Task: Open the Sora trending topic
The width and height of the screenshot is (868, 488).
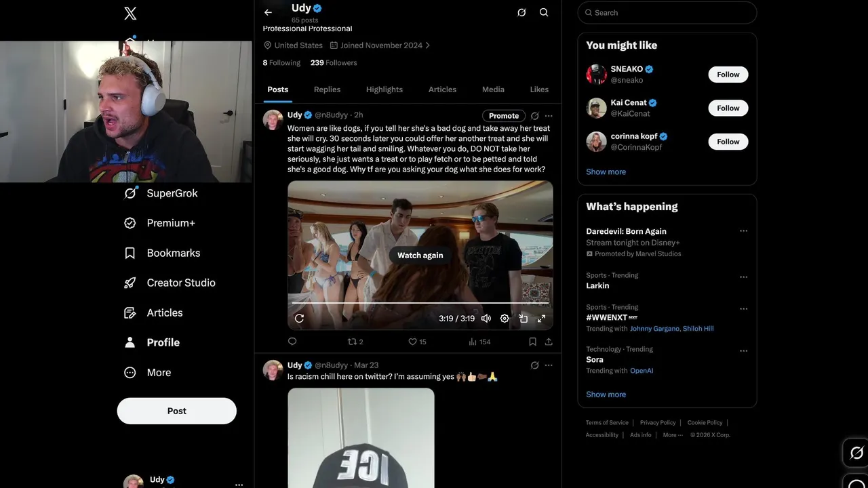Action: [595, 360]
